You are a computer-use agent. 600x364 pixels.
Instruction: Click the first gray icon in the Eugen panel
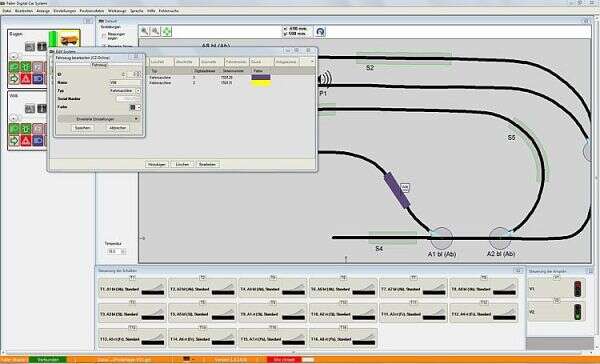click(x=30, y=47)
